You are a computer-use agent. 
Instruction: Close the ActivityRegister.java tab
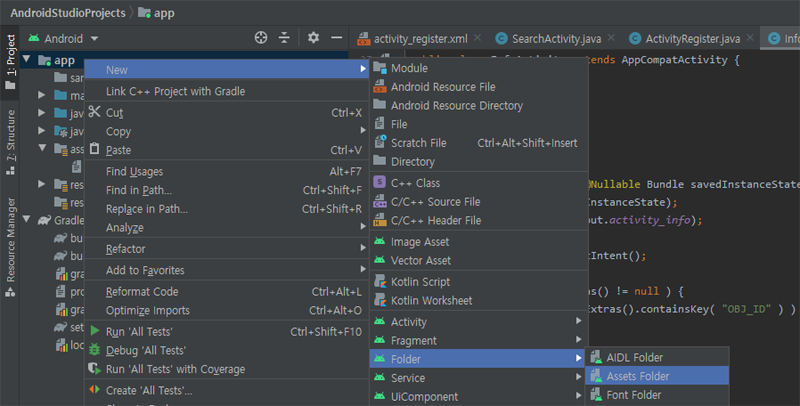[750, 38]
